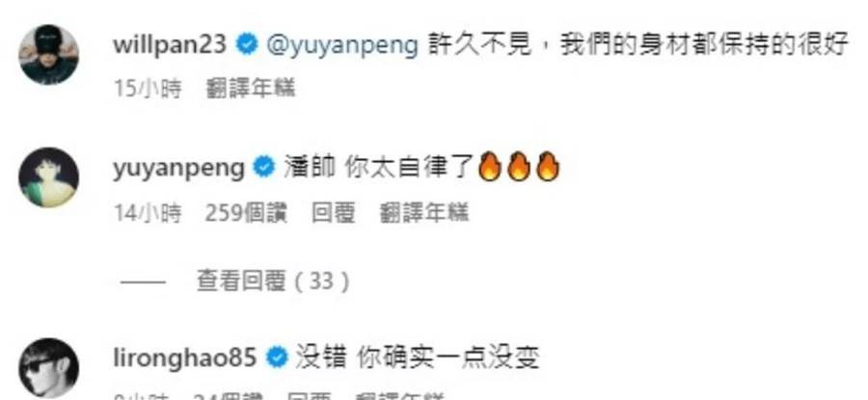Open lironghao85 username link
This screenshot has height=400, width=868.
pos(185,358)
